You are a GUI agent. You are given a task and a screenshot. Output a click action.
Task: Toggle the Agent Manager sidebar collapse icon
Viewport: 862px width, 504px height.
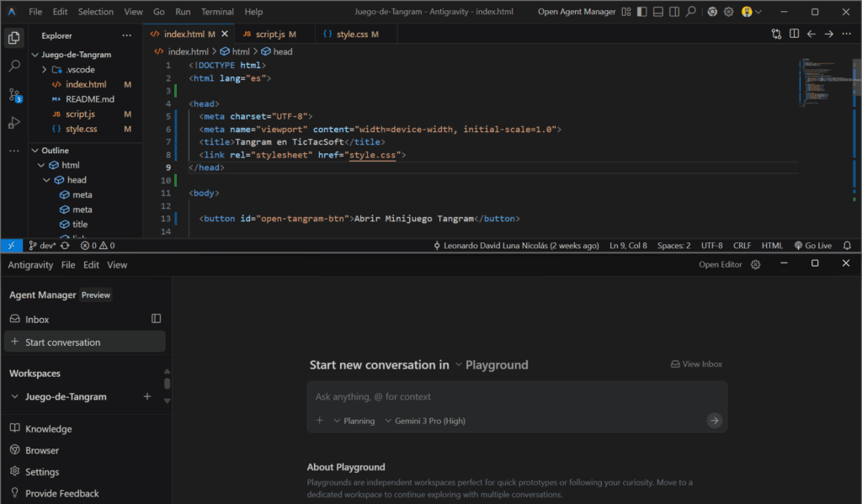point(156,319)
